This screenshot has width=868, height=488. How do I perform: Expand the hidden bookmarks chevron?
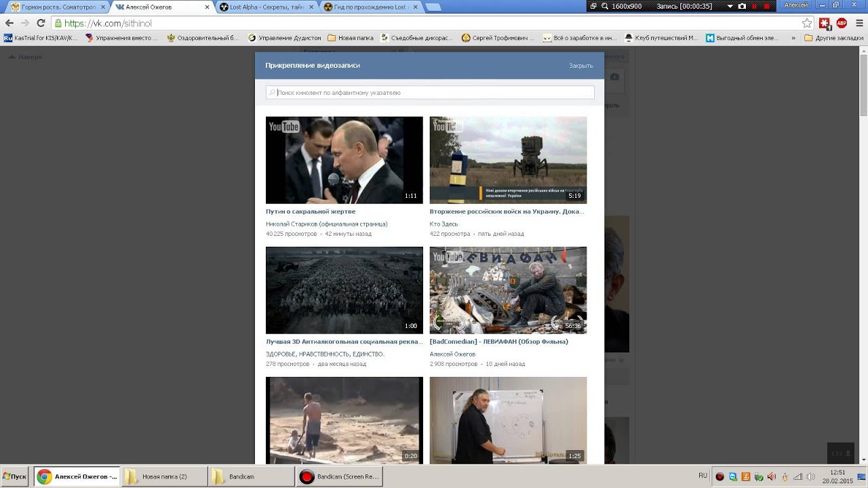(x=793, y=38)
